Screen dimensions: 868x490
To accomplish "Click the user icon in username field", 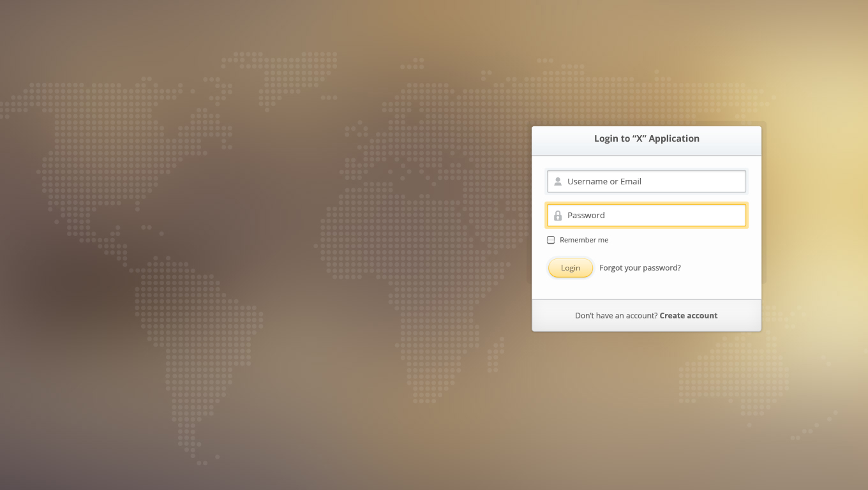I will click(x=558, y=181).
